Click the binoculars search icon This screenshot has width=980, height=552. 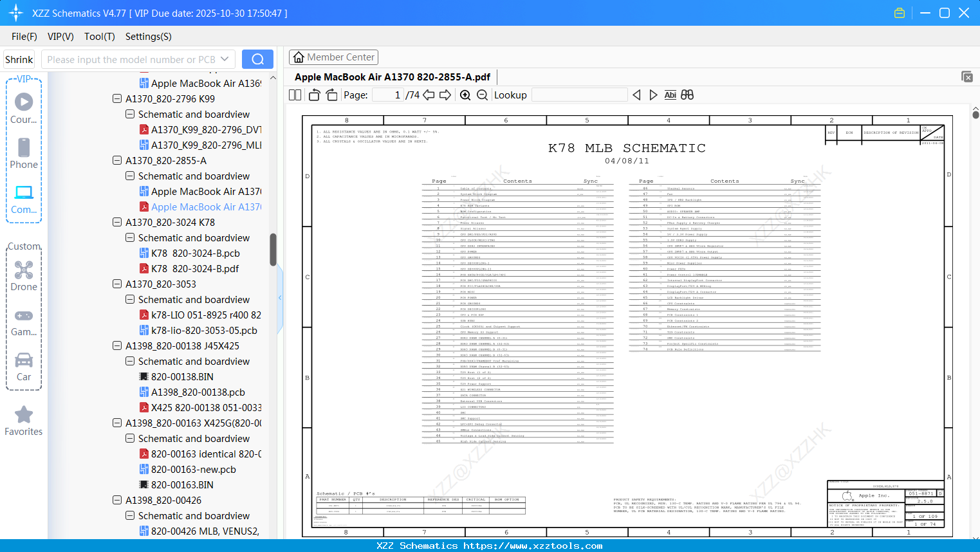[x=687, y=95]
